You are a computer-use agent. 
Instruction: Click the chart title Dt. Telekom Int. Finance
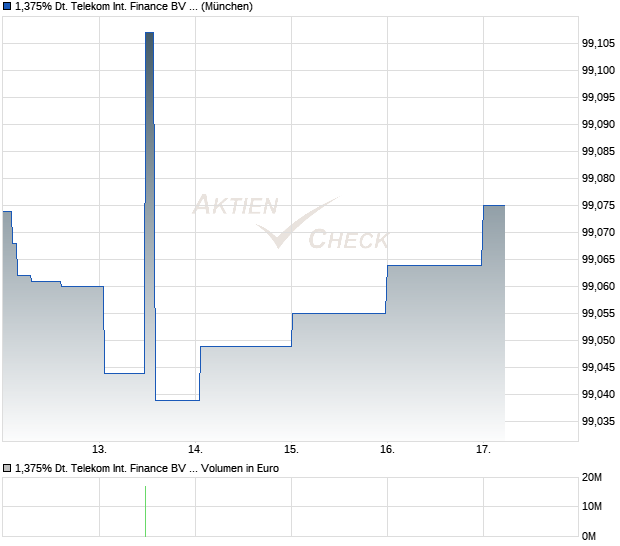pyautogui.click(x=134, y=6)
